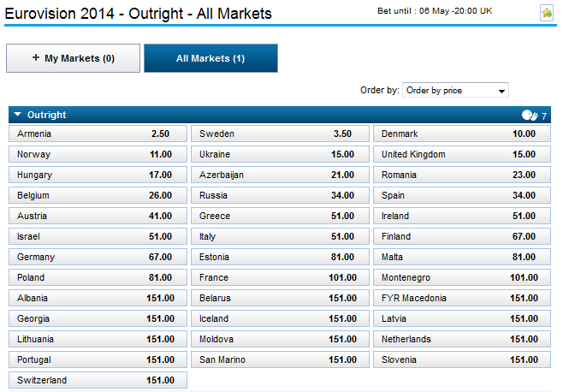
Task: Pick Germany at 67.00
Action: [97, 258]
